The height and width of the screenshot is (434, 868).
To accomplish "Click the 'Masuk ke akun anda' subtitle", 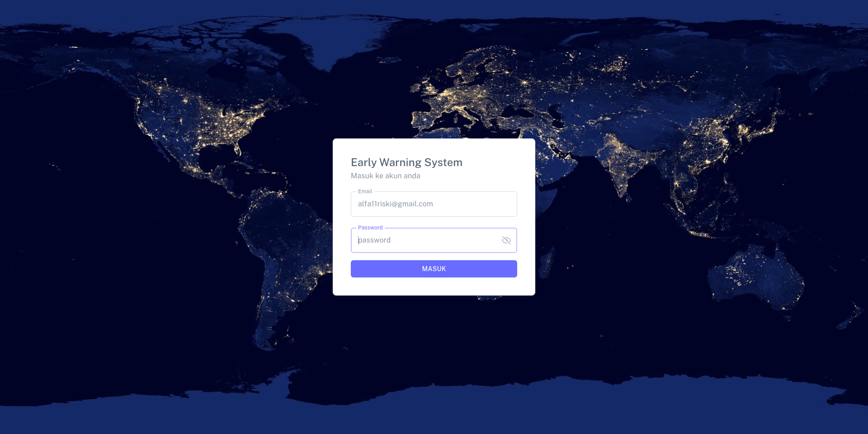I will pos(385,176).
